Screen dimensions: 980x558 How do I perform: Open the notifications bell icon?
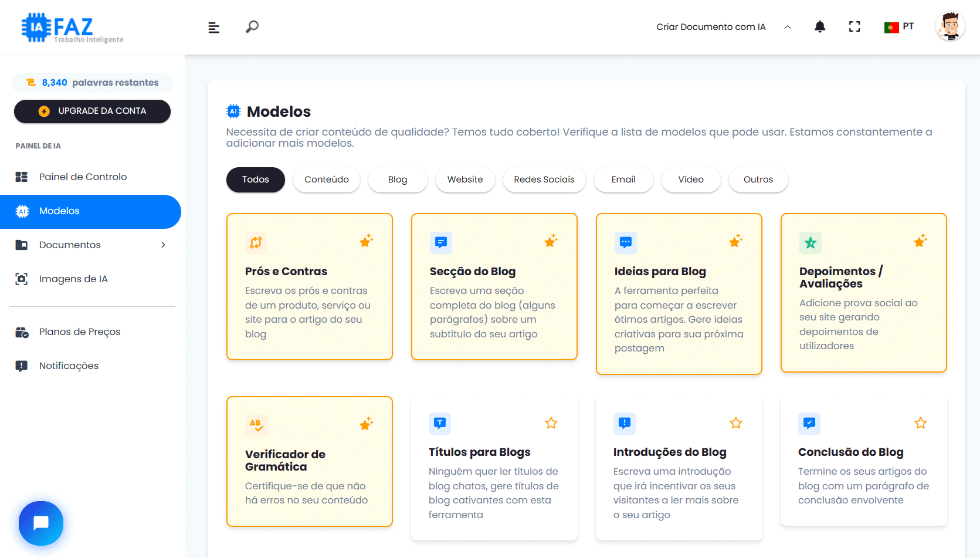coord(820,27)
